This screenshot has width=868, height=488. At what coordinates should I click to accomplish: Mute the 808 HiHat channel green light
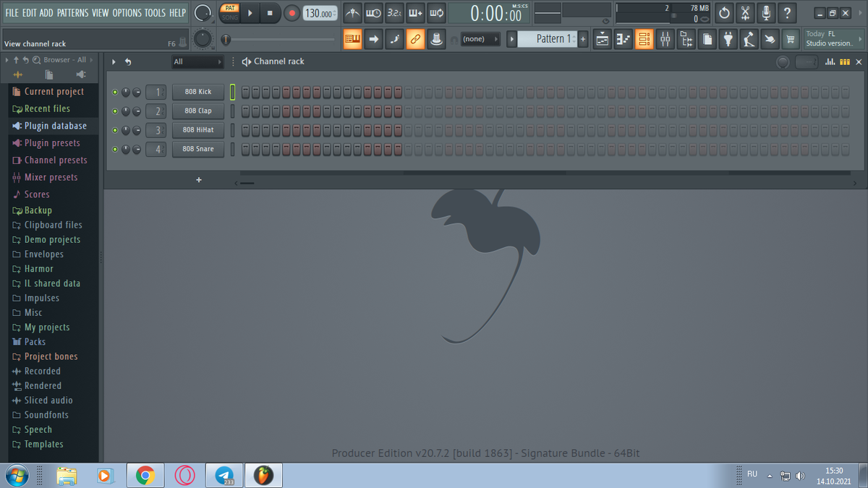pyautogui.click(x=114, y=130)
